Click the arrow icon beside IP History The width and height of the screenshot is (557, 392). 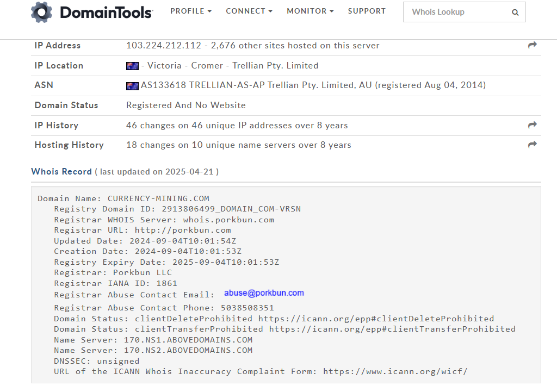533,126
